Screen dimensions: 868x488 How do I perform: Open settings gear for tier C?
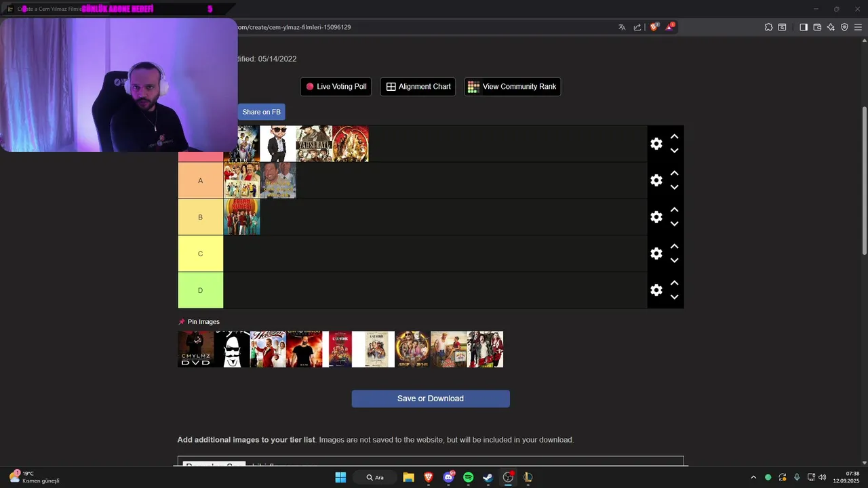[x=656, y=253]
